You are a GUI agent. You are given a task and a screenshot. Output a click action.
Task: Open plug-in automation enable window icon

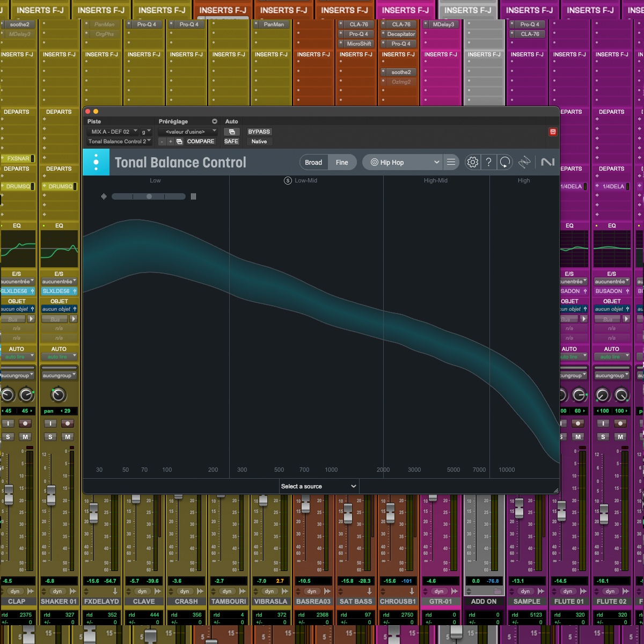coord(232,131)
